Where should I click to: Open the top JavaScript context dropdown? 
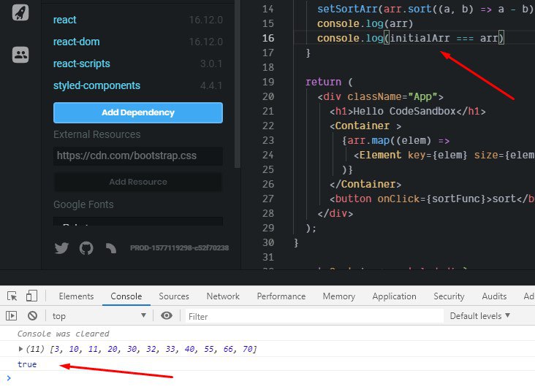[x=99, y=316]
